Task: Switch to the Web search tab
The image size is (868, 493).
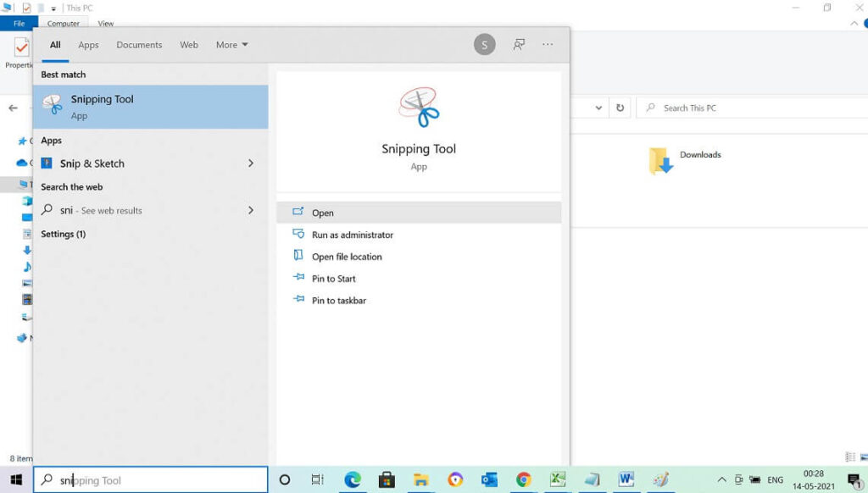Action: (189, 45)
